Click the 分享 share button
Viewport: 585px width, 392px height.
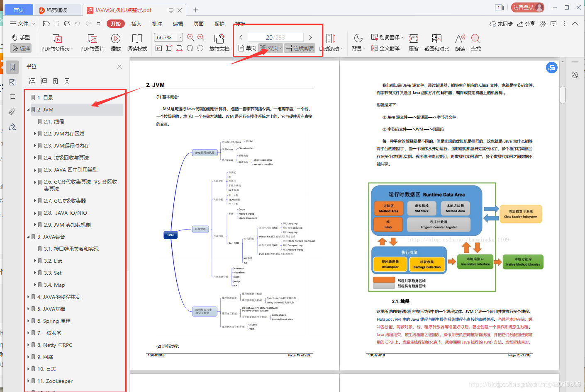(x=526, y=24)
